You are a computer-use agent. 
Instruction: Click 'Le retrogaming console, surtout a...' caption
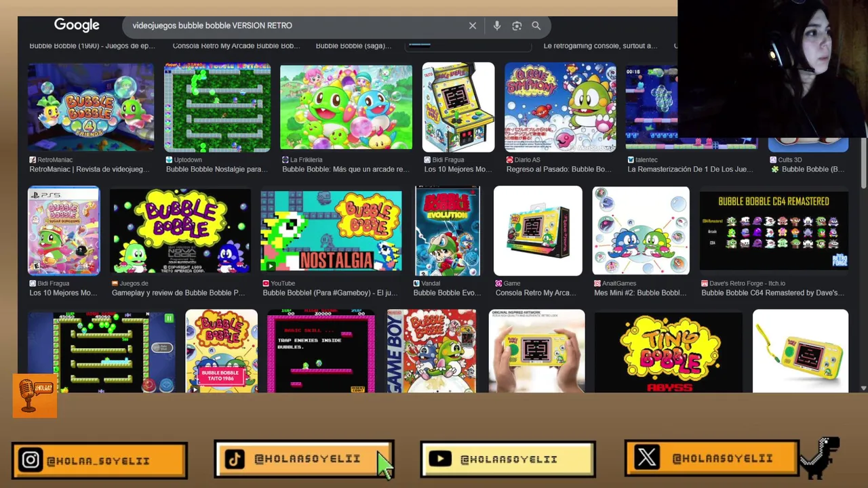(x=600, y=45)
